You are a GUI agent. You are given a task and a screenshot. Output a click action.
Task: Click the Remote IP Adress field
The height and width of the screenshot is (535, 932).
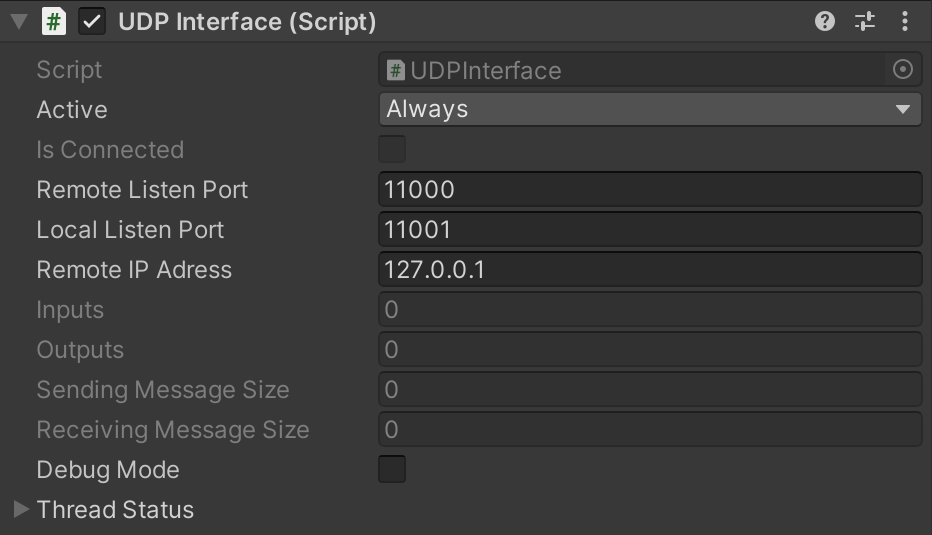[x=650, y=270]
